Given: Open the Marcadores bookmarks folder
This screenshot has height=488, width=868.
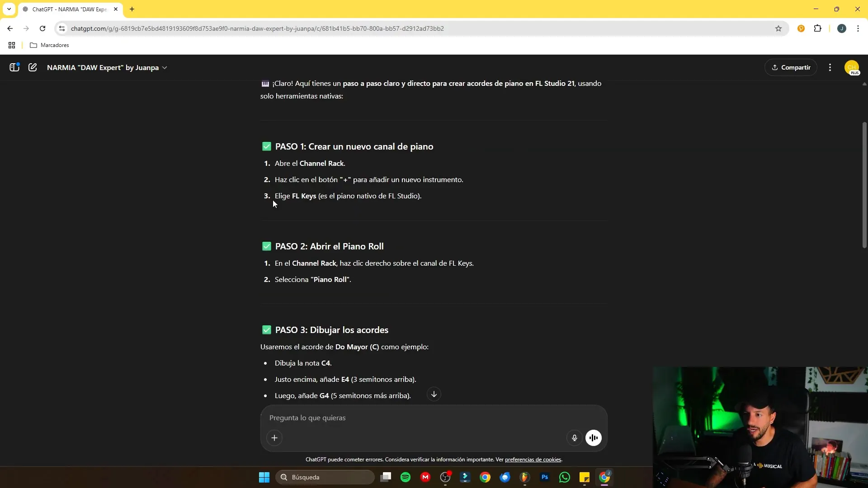Looking at the screenshot, I should tap(50, 45).
